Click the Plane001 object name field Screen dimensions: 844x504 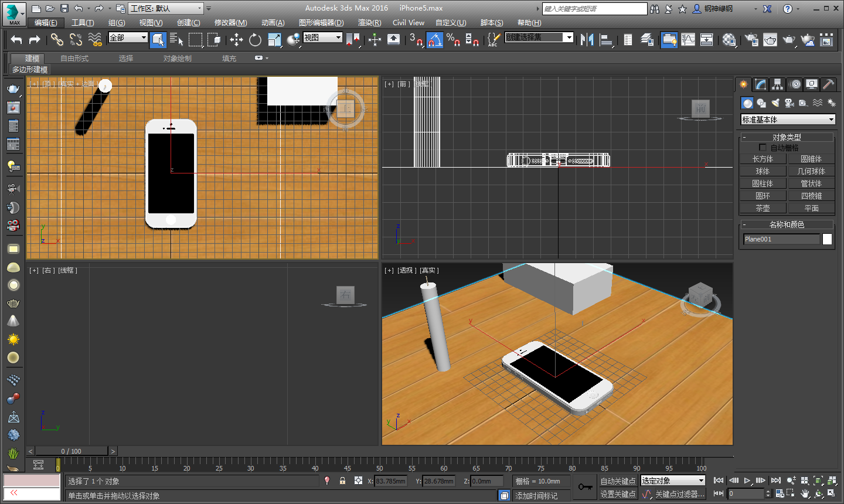(x=781, y=239)
